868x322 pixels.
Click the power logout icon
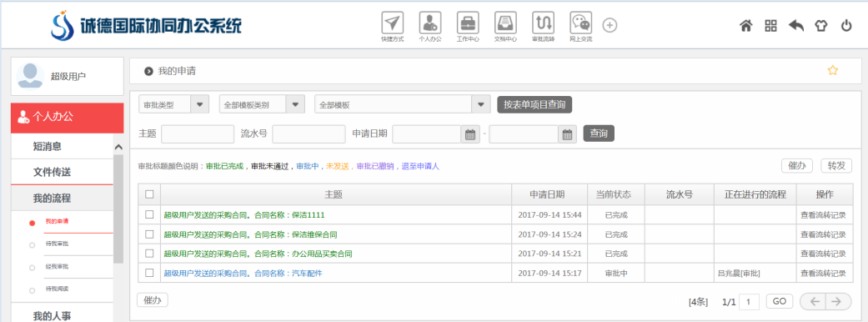[x=846, y=26]
